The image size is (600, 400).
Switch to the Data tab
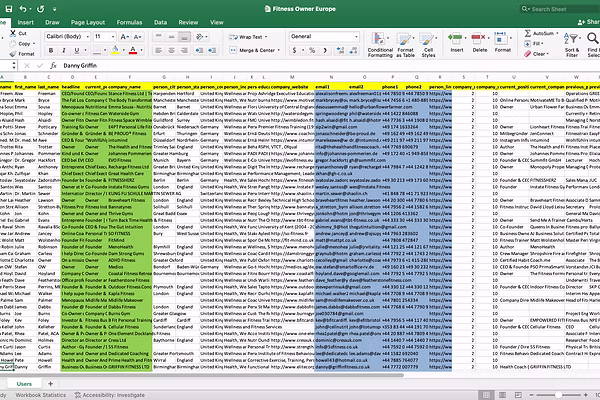point(160,23)
